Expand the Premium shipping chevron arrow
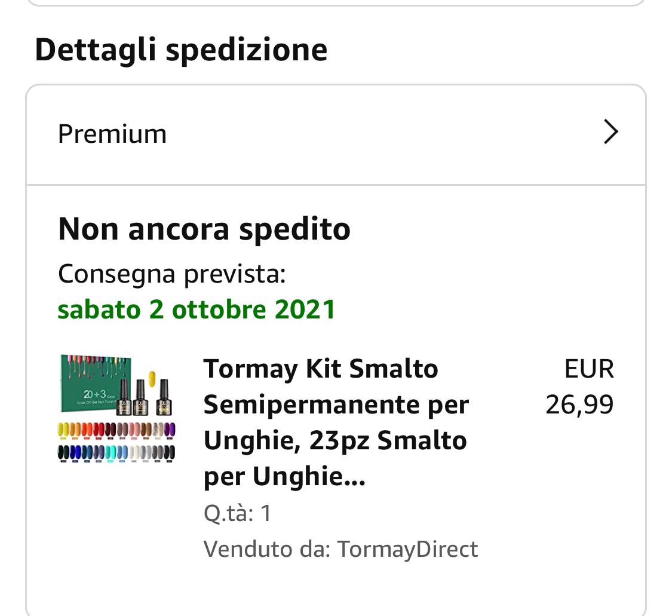672x616 pixels. (x=610, y=132)
